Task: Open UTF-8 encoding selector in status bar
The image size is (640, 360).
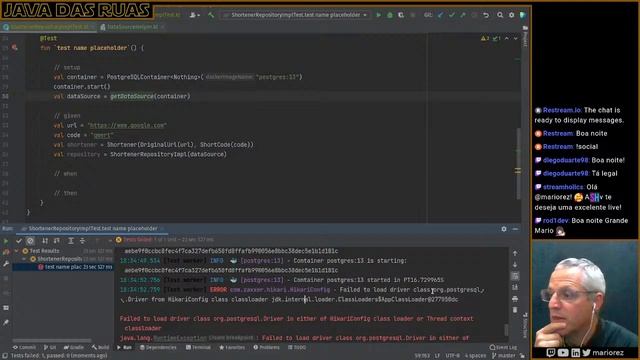Action: (x=453, y=356)
